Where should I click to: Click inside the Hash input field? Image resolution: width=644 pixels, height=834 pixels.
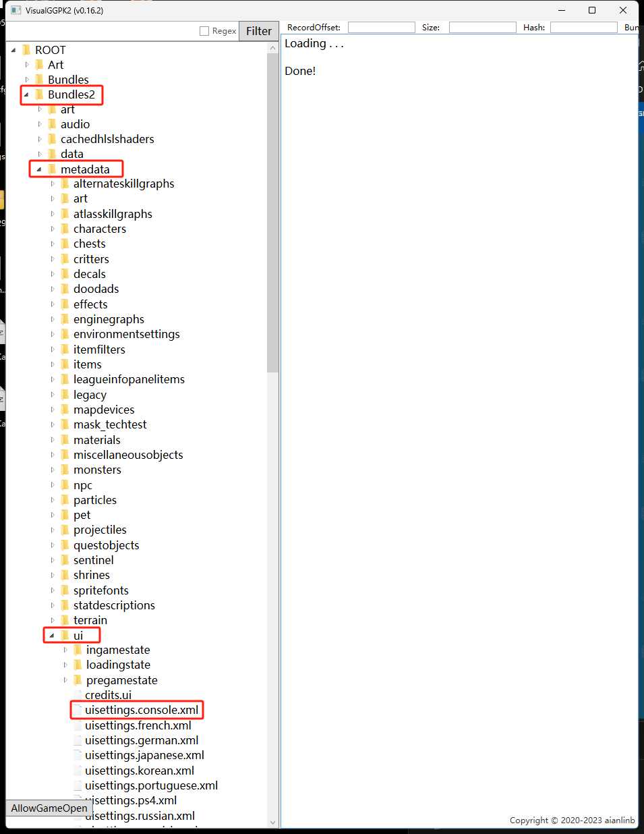[x=583, y=27]
